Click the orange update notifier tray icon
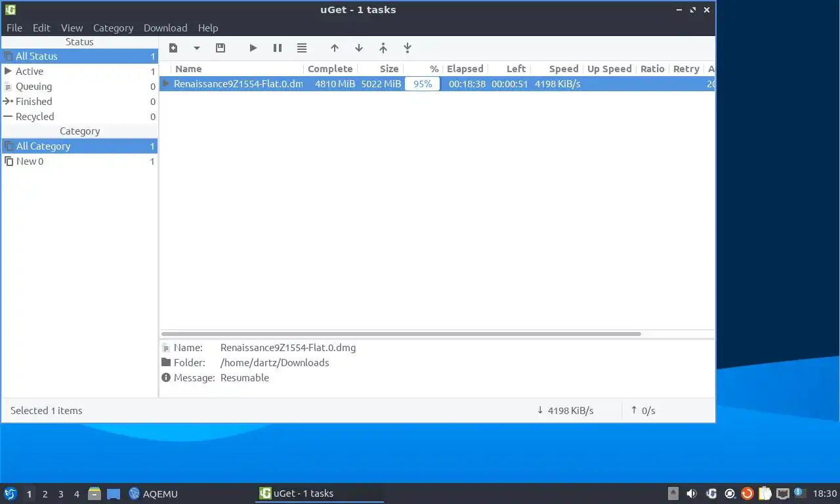The height and width of the screenshot is (504, 840). [x=747, y=493]
